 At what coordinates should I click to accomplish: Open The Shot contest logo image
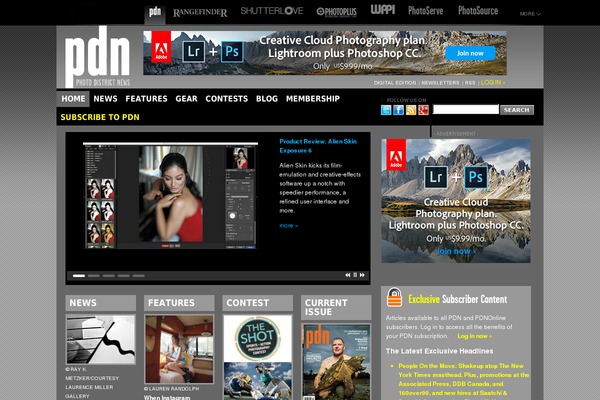click(258, 338)
